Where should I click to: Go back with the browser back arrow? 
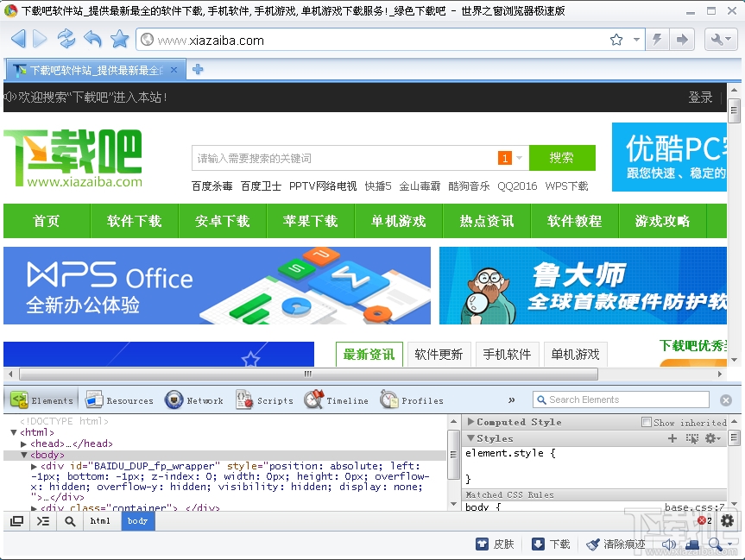click(x=18, y=39)
